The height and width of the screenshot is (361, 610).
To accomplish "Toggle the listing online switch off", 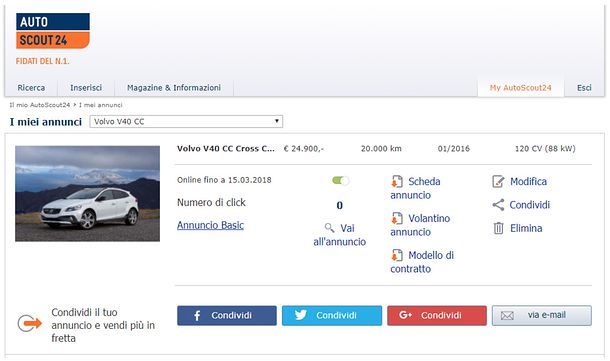I will click(x=340, y=180).
